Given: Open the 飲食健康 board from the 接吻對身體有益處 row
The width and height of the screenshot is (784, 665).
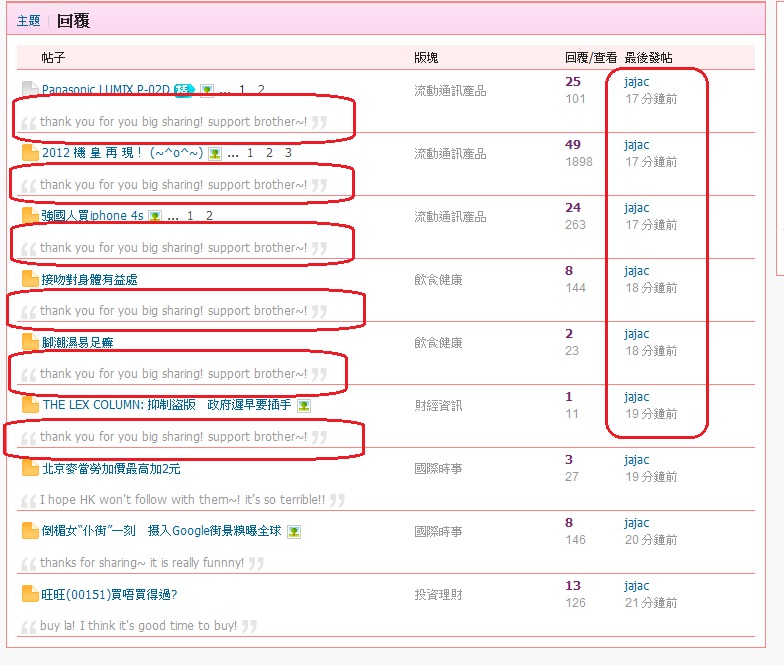Looking at the screenshot, I should click(x=438, y=280).
